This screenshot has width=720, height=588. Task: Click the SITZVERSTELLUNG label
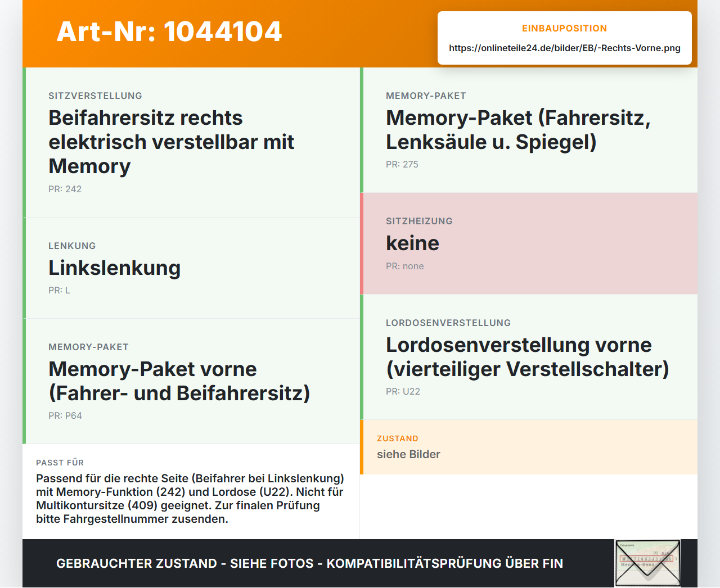click(x=95, y=96)
